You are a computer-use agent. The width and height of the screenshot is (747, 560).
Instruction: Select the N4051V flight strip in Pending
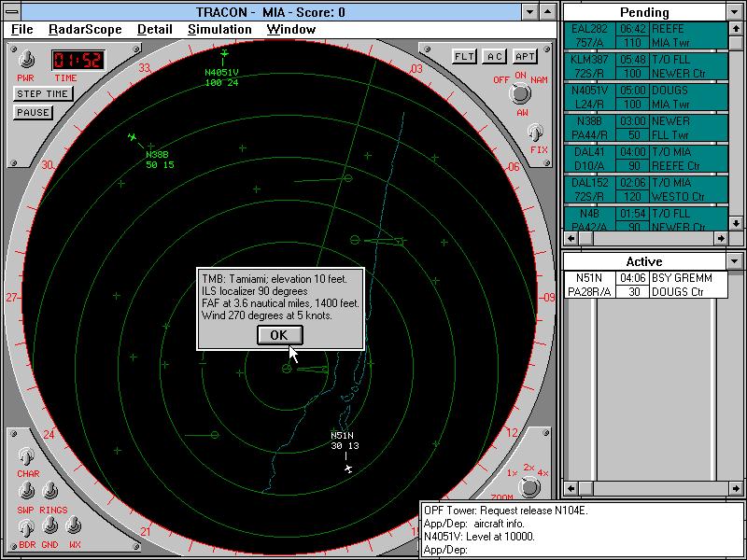click(646, 97)
